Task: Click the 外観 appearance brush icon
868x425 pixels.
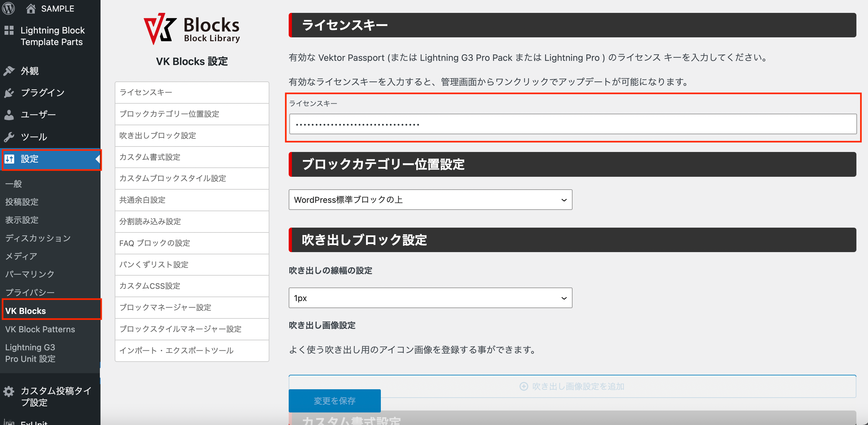Action: click(9, 71)
